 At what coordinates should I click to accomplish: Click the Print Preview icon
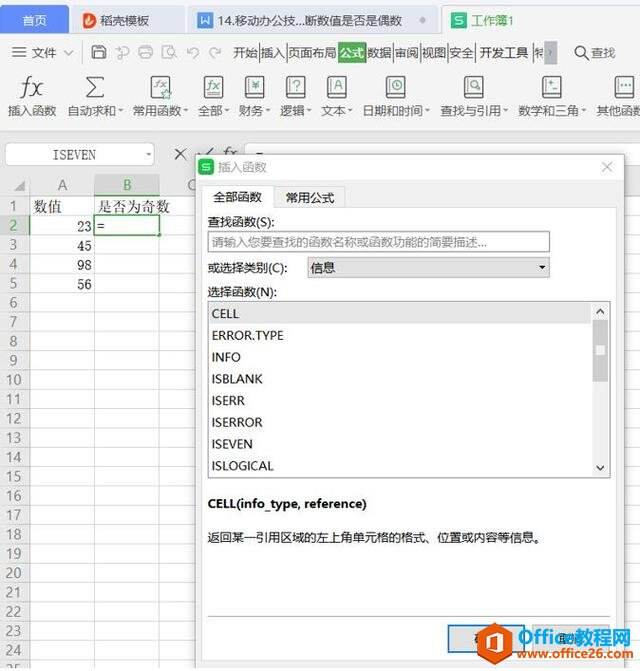coord(169,52)
